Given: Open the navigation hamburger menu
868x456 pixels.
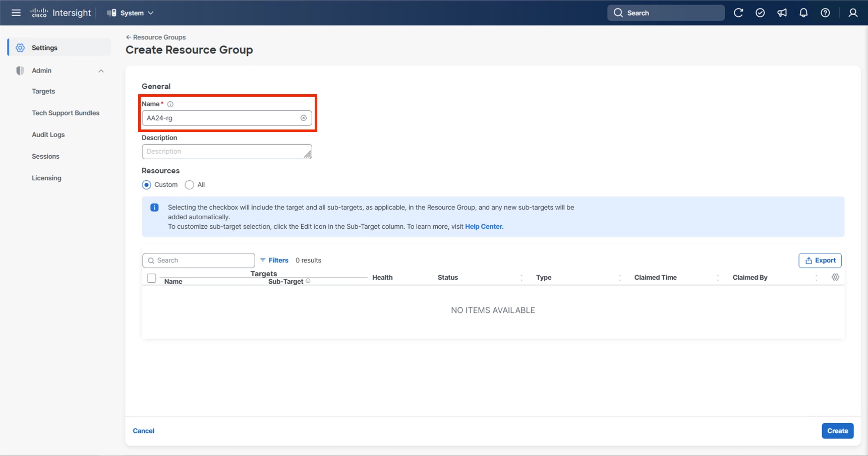Looking at the screenshot, I should tap(16, 13).
